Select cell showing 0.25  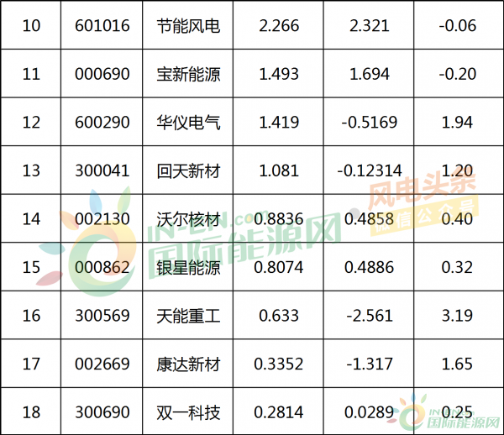coord(459,411)
